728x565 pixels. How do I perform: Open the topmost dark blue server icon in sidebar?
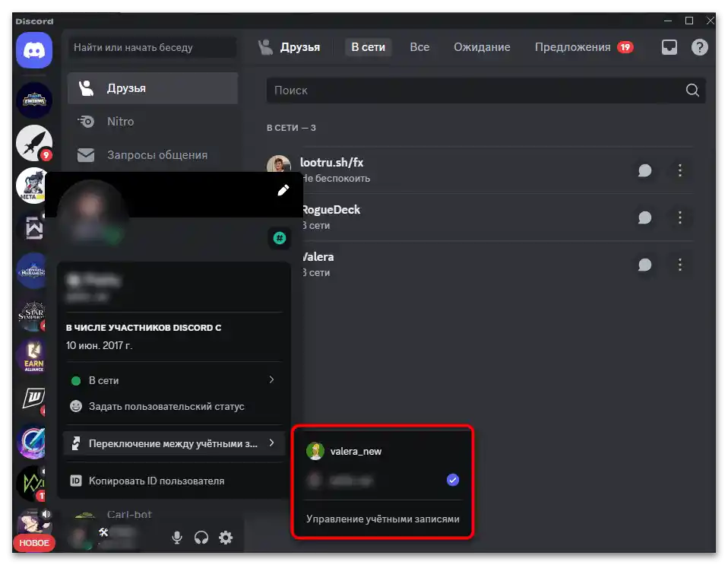pyautogui.click(x=34, y=100)
